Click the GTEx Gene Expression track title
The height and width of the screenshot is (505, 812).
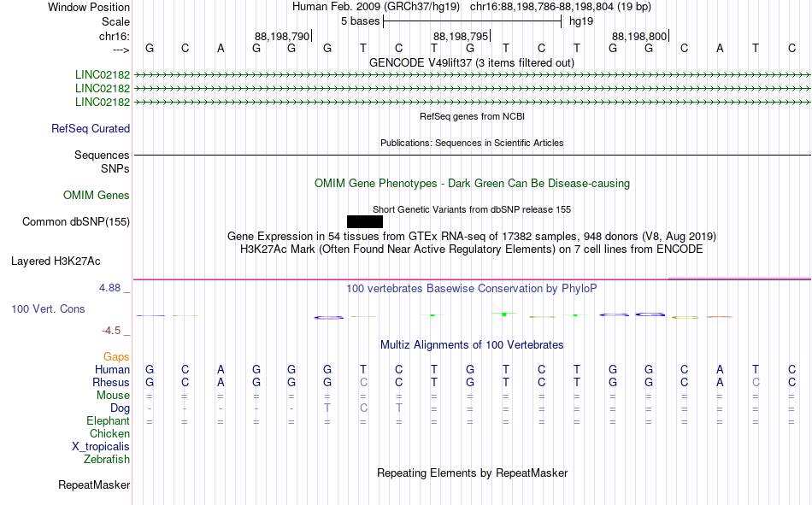click(472, 236)
